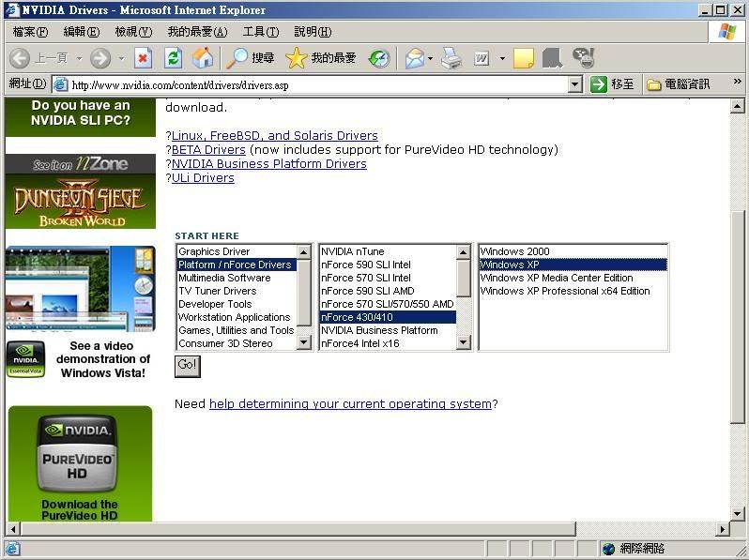This screenshot has width=749, height=560.
Task: Open the Search (搜尋) toolbar button
Action: pyautogui.click(x=251, y=58)
